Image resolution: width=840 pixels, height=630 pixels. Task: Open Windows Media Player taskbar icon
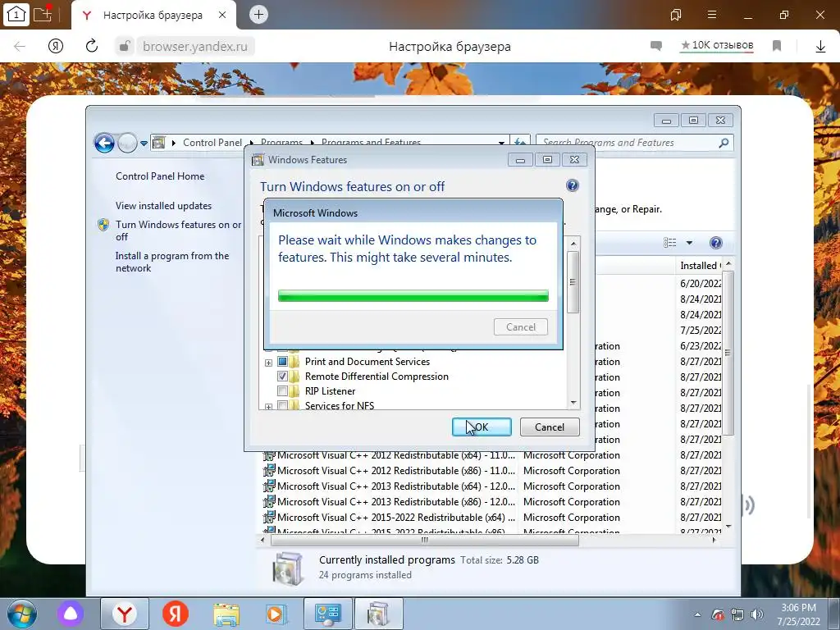click(x=276, y=614)
